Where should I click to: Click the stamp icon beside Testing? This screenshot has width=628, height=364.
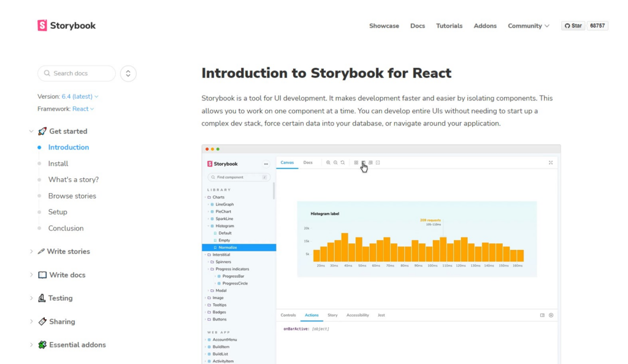click(x=42, y=298)
